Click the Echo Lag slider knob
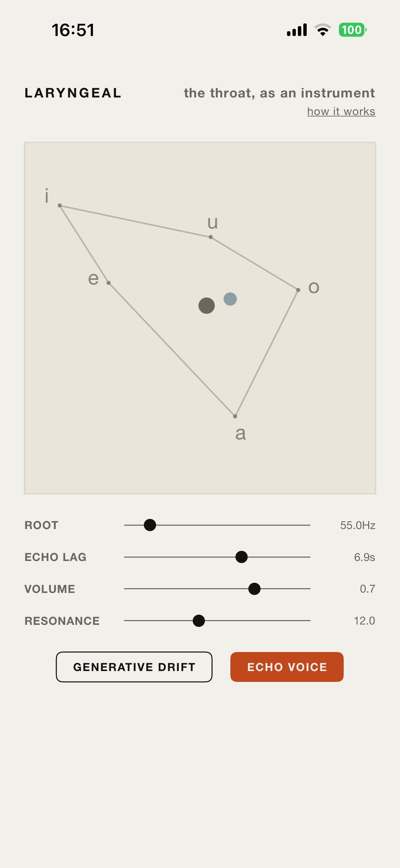The width and height of the screenshot is (400, 868). tap(241, 557)
